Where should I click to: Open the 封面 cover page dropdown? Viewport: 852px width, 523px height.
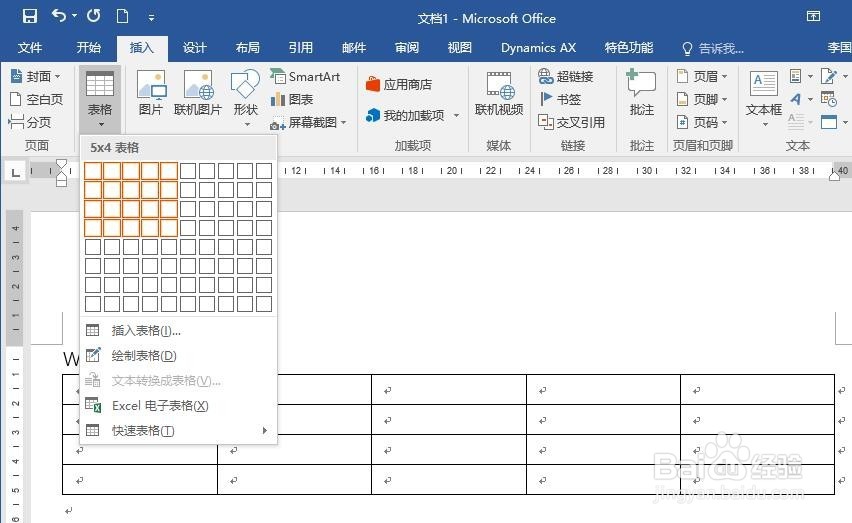coord(36,77)
